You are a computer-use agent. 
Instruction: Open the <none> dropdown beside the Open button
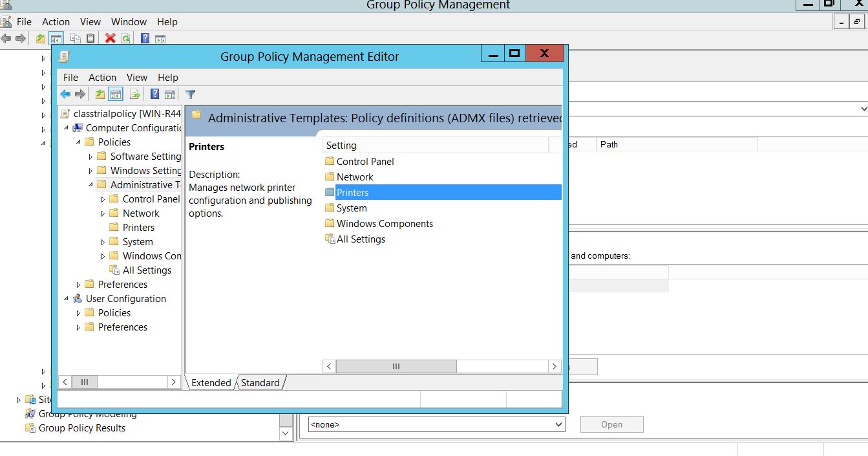click(436, 425)
